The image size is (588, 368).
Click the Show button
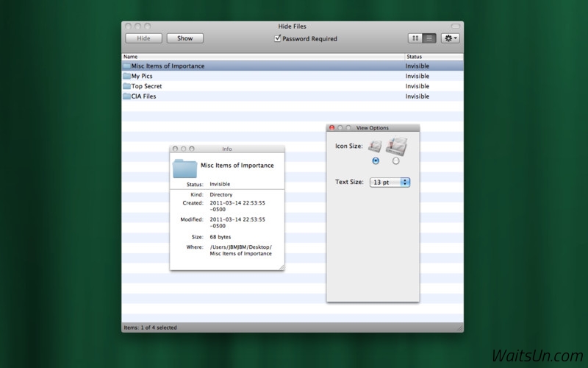(184, 38)
